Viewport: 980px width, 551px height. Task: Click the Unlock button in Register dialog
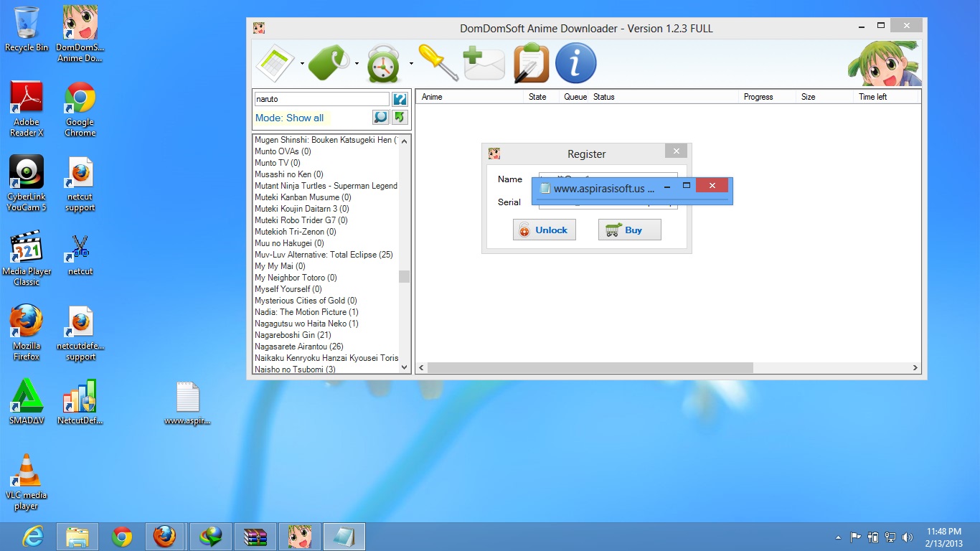(545, 230)
